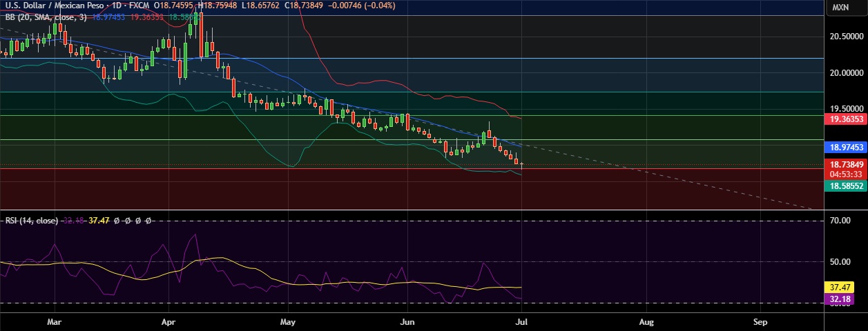
Task: Click the purple 32.18 RSI value label
Action: click(839, 299)
